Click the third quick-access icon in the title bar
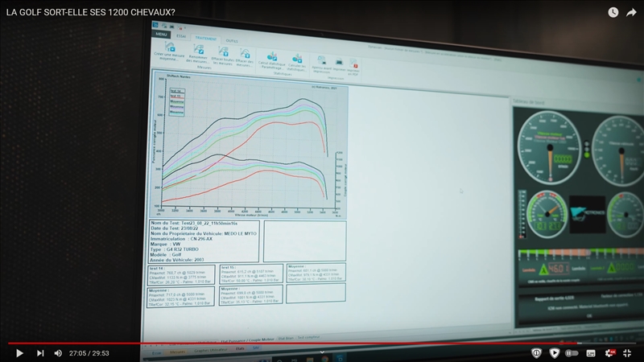 [x=172, y=27]
